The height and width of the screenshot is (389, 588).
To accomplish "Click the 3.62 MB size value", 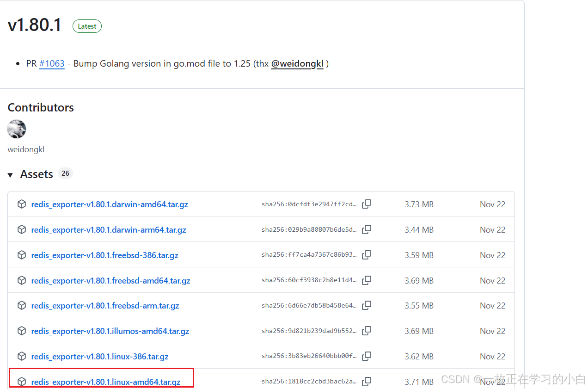I will click(419, 356).
